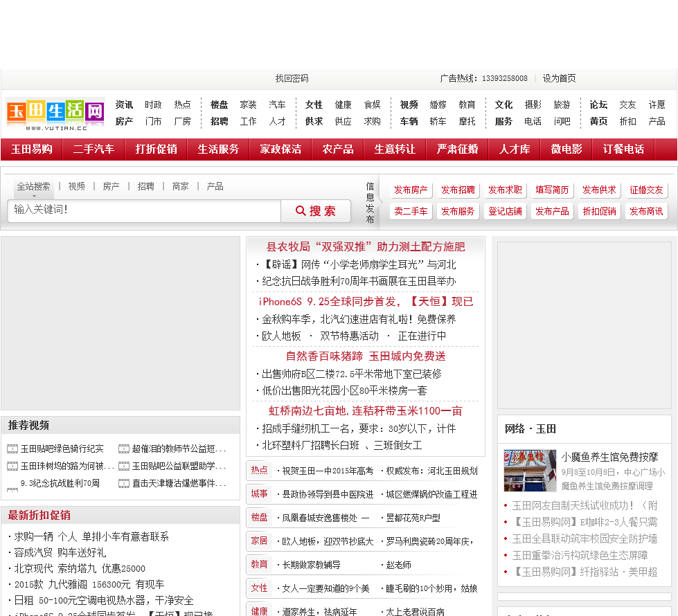Click video icon beside 玉田贴吧绿色骑行纪实
Viewport: 678px width, 616px height.
click(x=12, y=449)
